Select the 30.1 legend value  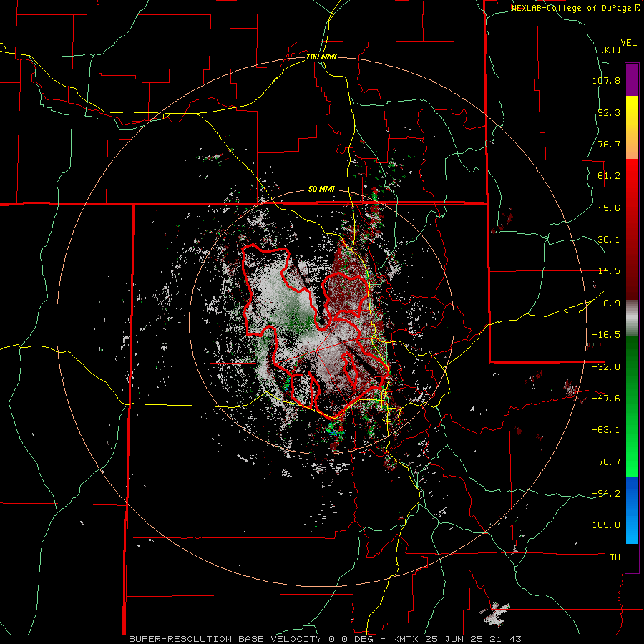click(x=609, y=240)
